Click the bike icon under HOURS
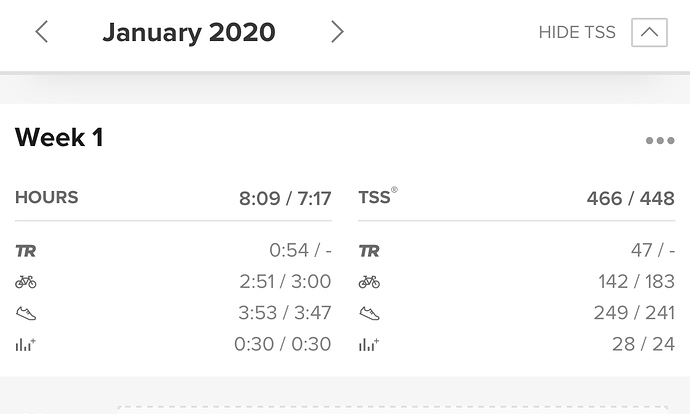This screenshot has width=690, height=414. pyautogui.click(x=26, y=282)
